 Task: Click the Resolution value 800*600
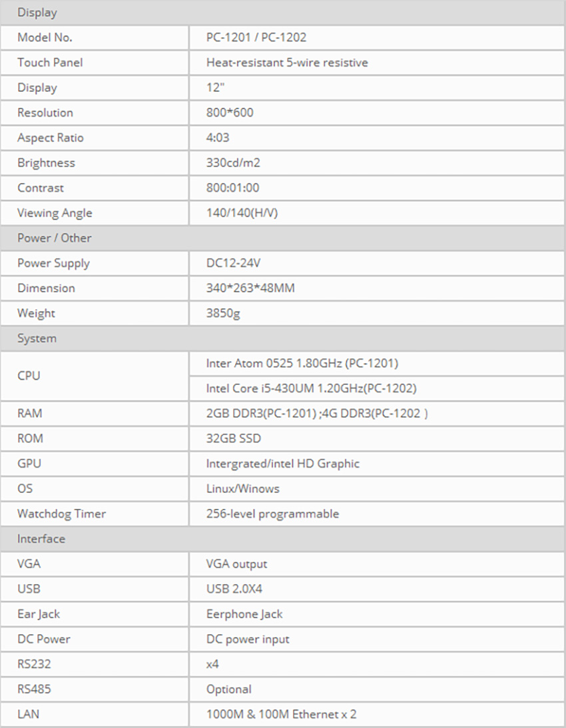(x=230, y=113)
